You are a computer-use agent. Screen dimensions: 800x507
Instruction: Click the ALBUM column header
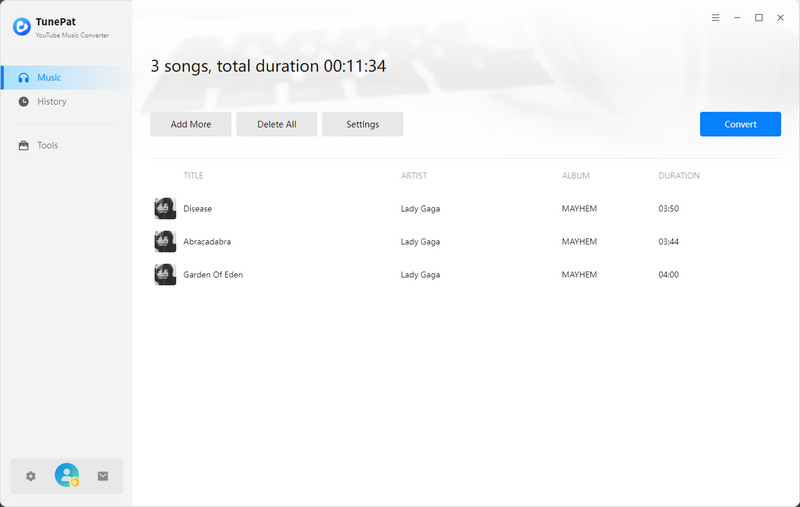click(x=576, y=175)
